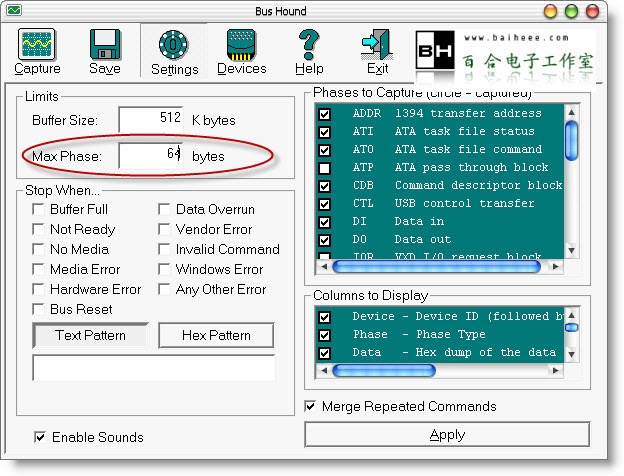Click the Buffer Size input field

pyautogui.click(x=151, y=119)
